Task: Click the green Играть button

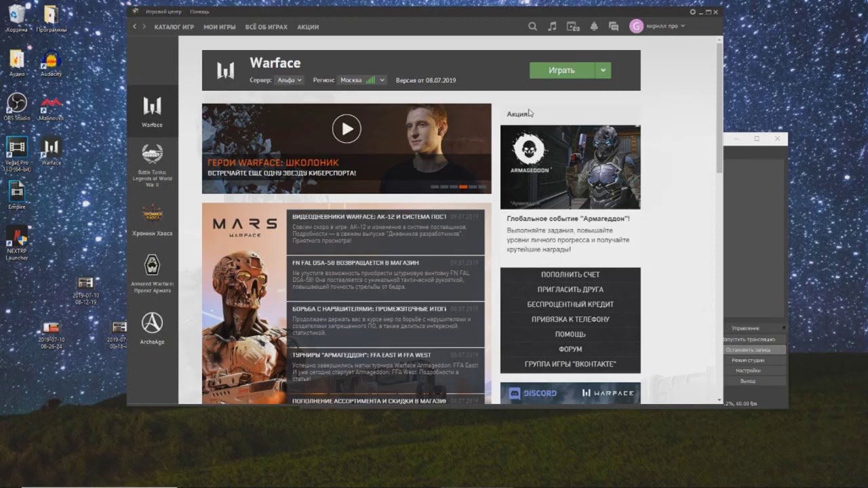Action: 561,70
